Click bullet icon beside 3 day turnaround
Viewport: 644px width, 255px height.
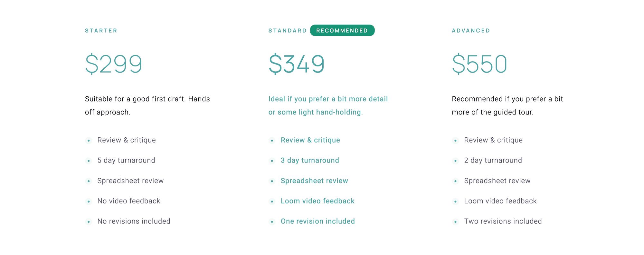(x=272, y=161)
